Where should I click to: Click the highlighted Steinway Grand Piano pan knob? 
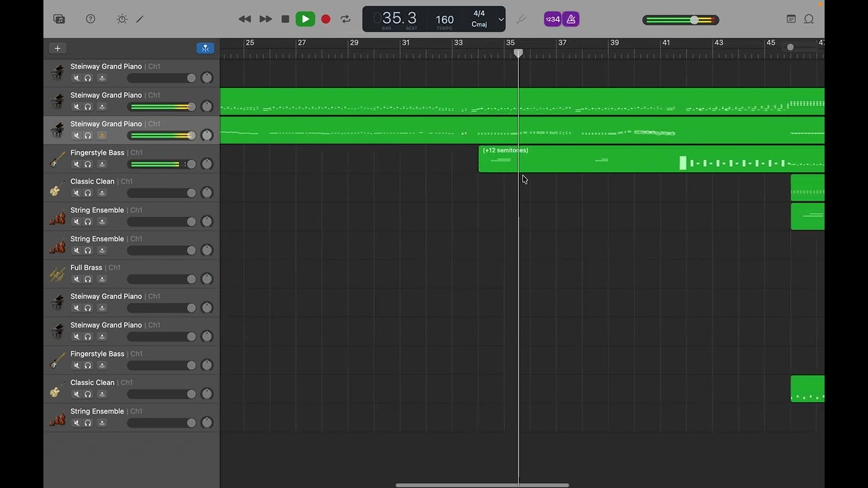[x=207, y=135]
